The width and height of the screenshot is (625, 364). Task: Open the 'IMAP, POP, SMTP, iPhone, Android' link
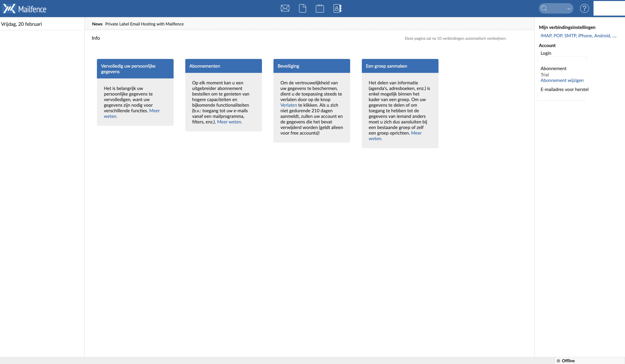578,35
